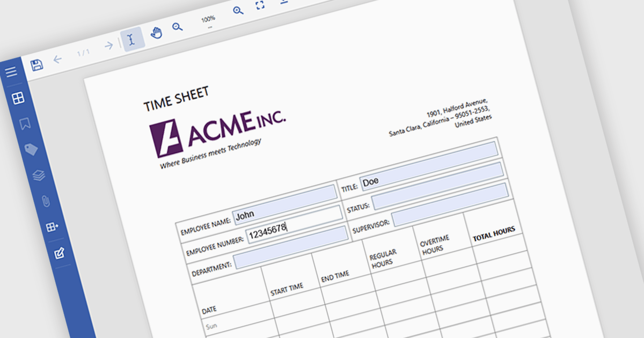Zoom in with the plus magnifier
The image size is (644, 338).
pyautogui.click(x=238, y=10)
